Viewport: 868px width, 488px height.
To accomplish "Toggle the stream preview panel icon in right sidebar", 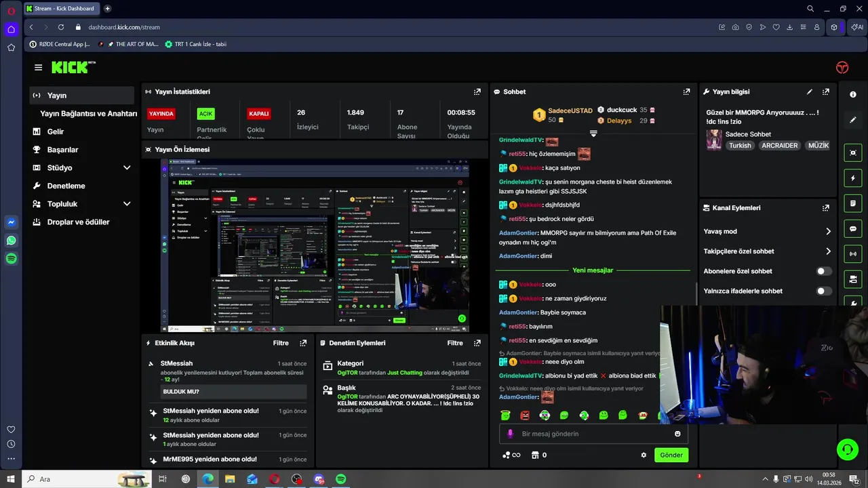I will tap(853, 152).
